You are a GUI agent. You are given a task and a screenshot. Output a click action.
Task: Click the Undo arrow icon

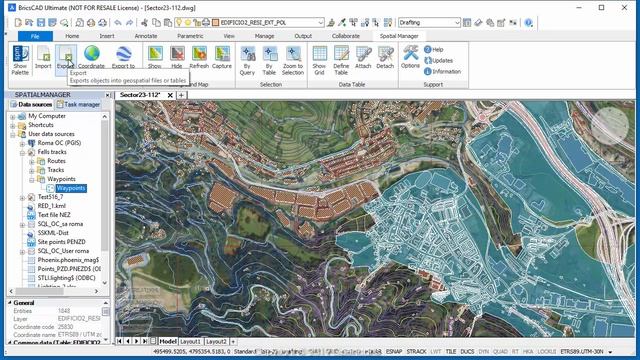point(118,22)
